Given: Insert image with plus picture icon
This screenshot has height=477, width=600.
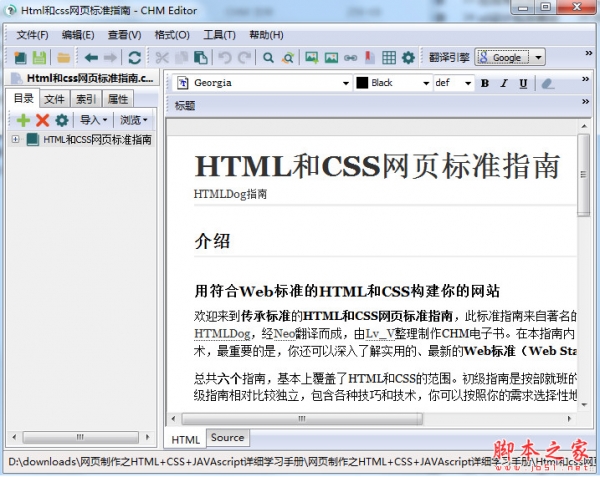Looking at the screenshot, I should tap(312, 58).
